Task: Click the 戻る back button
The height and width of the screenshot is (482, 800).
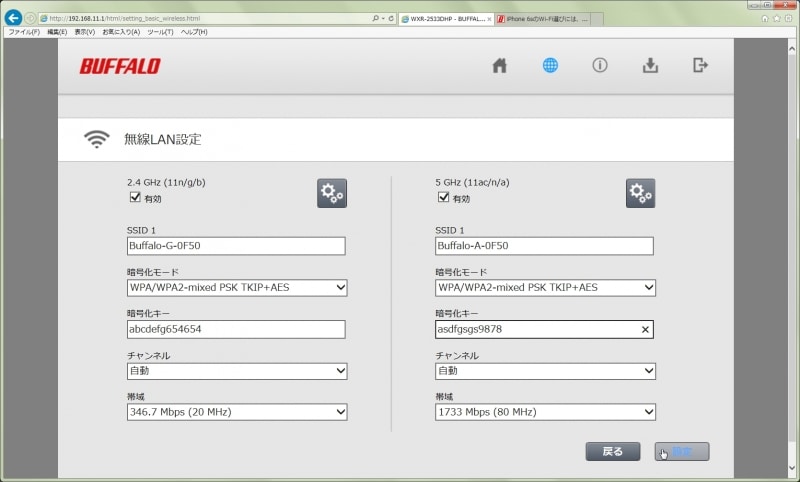Action: [x=612, y=452]
